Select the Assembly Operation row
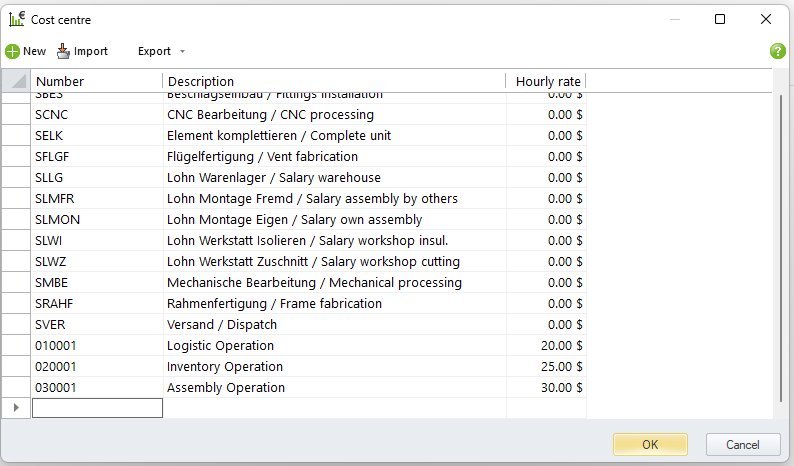 click(x=226, y=387)
